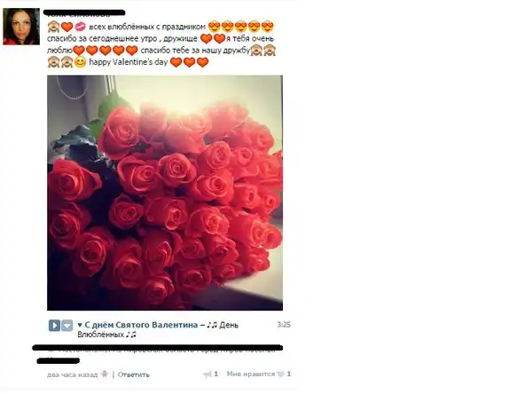Viewport: 532px width, 394px height.
Task: Click the audio artist С днём Святого Валентина
Action: pos(141,325)
